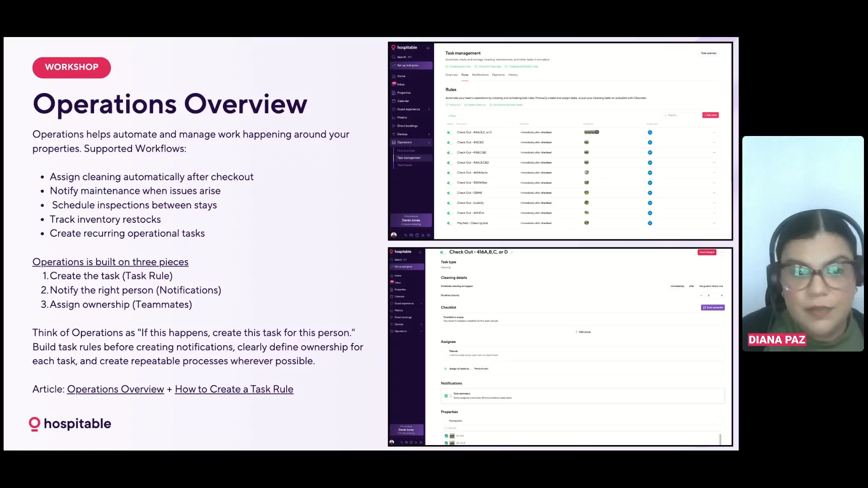
Task: Open the Inbox icon in the top screenshot sidebar
Action: click(x=394, y=84)
